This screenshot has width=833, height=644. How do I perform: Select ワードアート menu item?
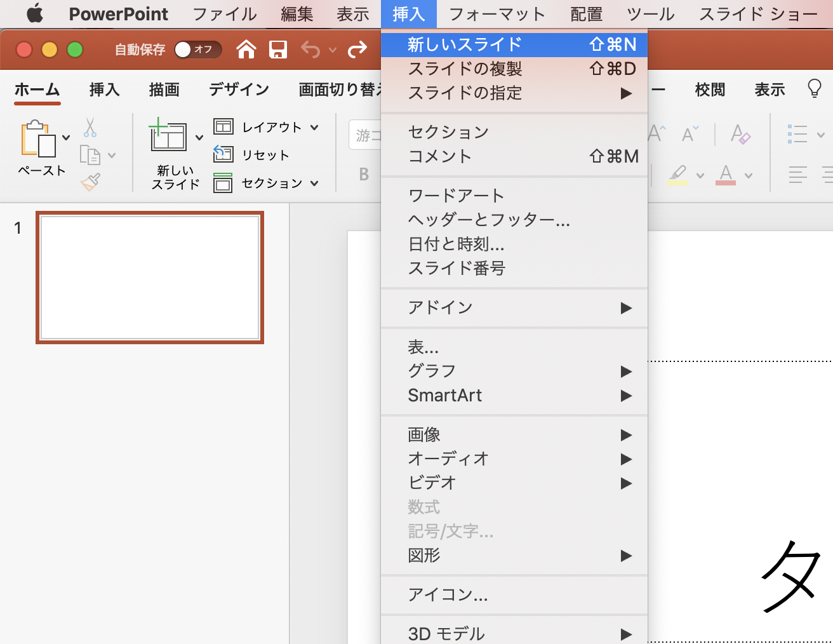coord(514,196)
